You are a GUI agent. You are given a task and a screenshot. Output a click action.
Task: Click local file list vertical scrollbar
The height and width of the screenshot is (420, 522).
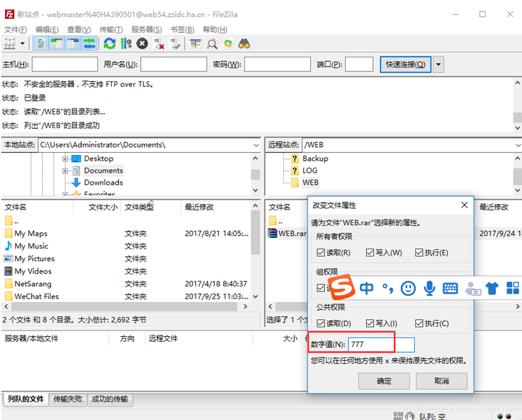(256, 233)
